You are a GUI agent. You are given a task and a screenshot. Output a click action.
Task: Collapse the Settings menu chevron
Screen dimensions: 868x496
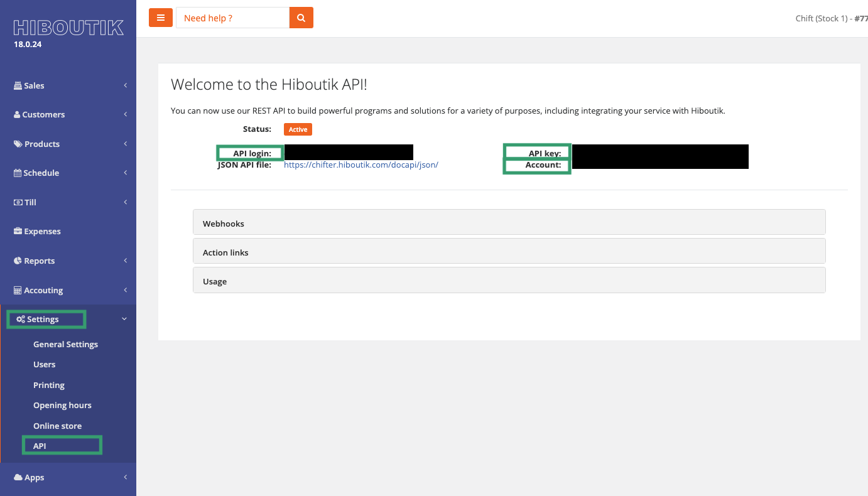coord(124,319)
